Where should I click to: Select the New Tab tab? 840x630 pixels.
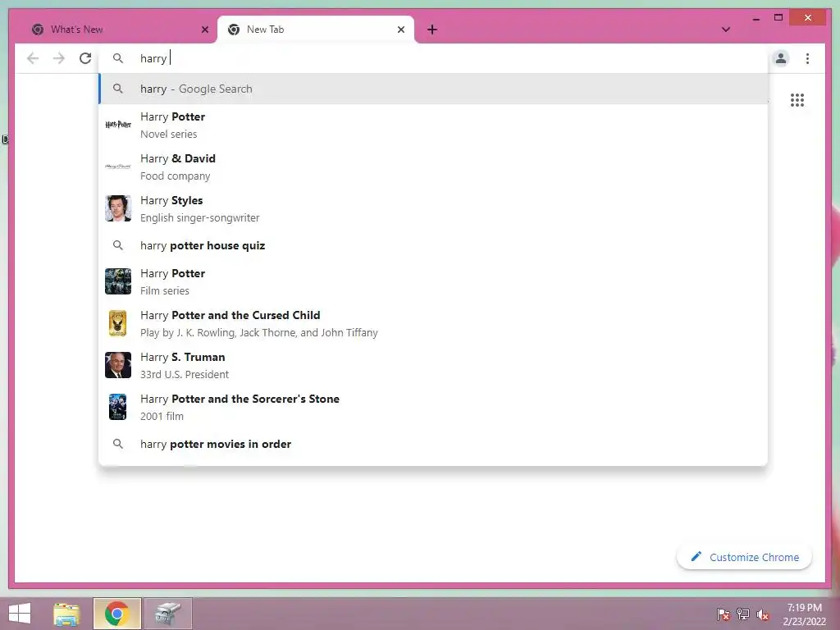pyautogui.click(x=316, y=30)
